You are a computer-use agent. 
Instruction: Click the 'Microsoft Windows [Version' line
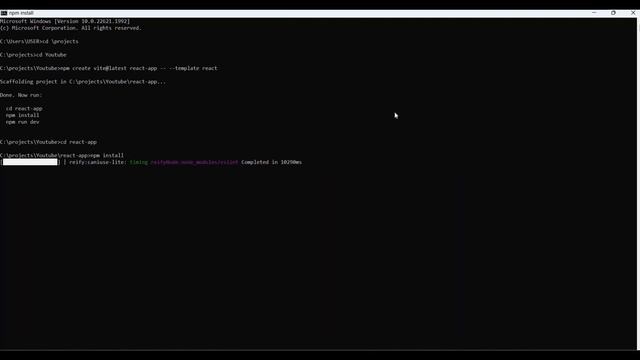click(x=65, y=21)
